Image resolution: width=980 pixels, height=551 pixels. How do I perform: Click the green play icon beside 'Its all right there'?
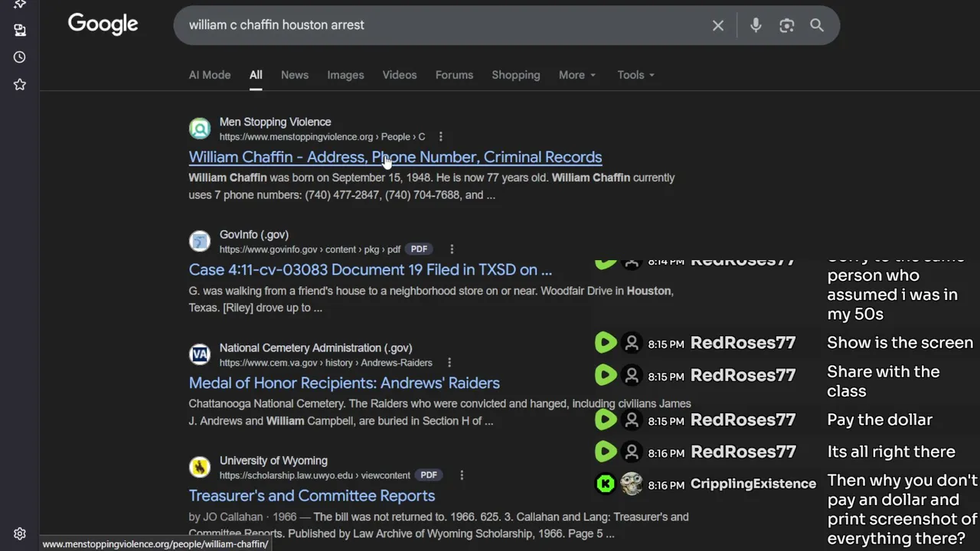pyautogui.click(x=606, y=452)
